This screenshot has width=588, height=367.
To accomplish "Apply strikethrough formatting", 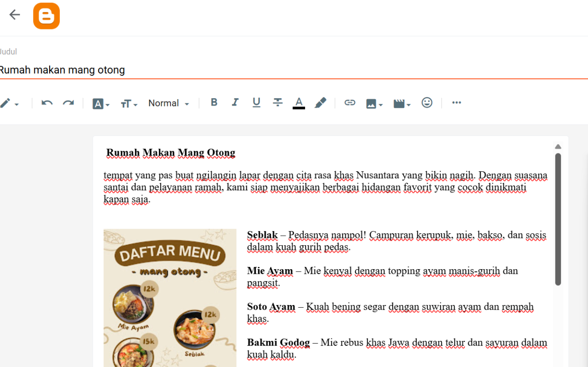I will coord(277,102).
